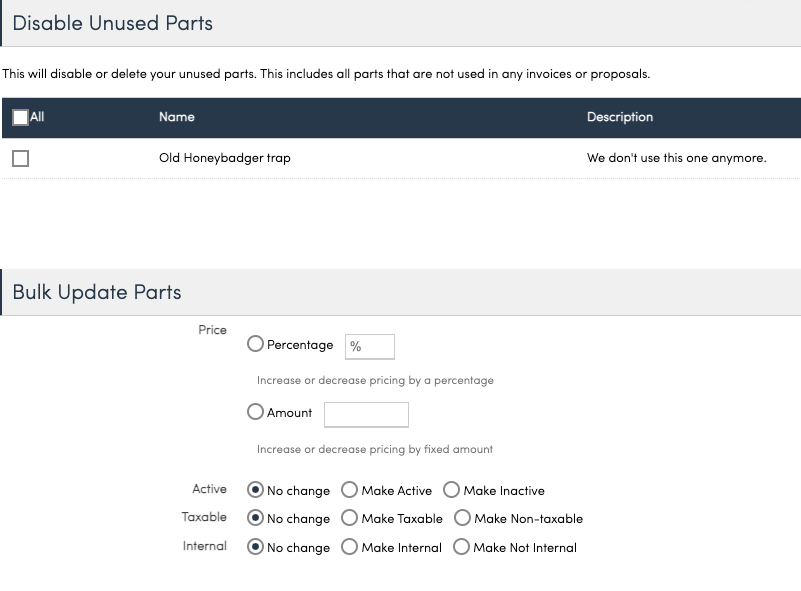Select No change for Active
801x591 pixels.
tap(256, 490)
